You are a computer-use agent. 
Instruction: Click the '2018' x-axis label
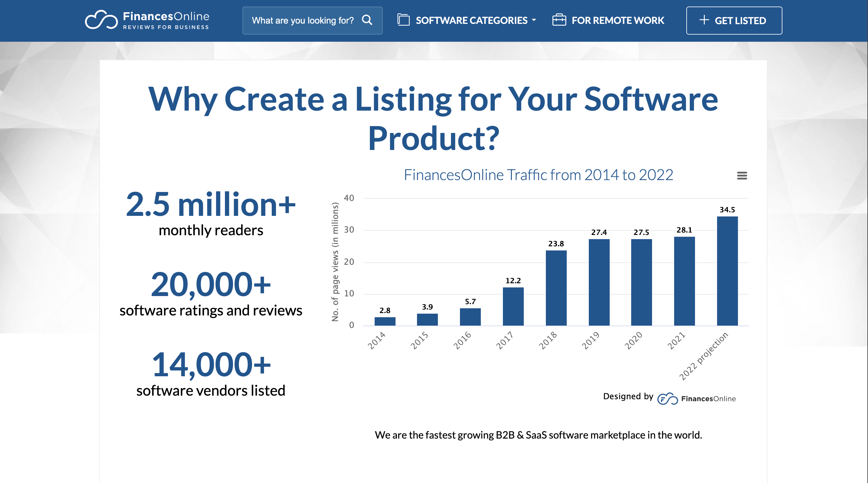click(548, 340)
